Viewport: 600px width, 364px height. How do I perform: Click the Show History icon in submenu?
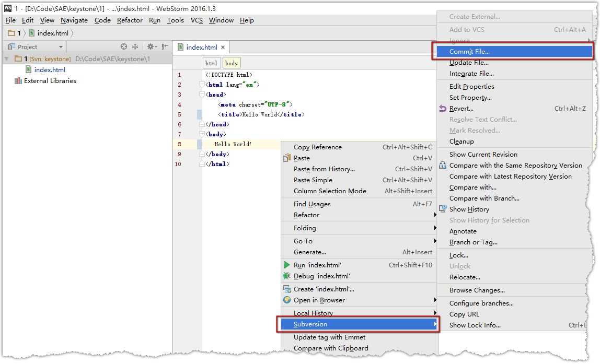[443, 209]
